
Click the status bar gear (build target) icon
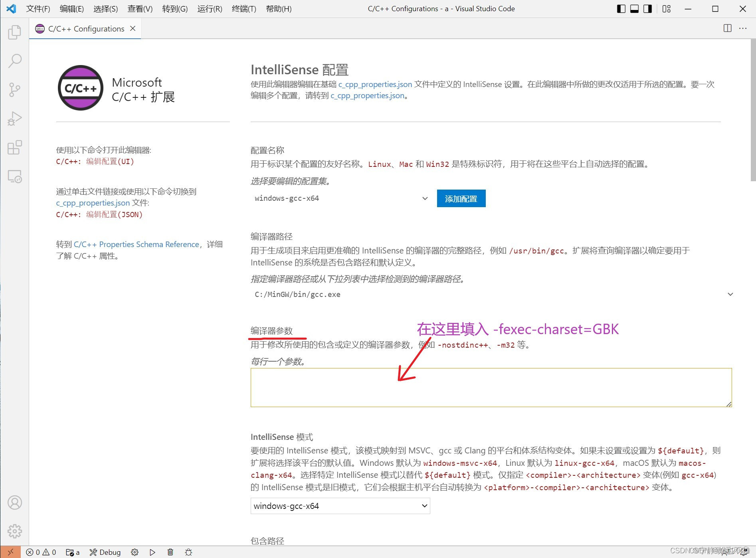135,552
